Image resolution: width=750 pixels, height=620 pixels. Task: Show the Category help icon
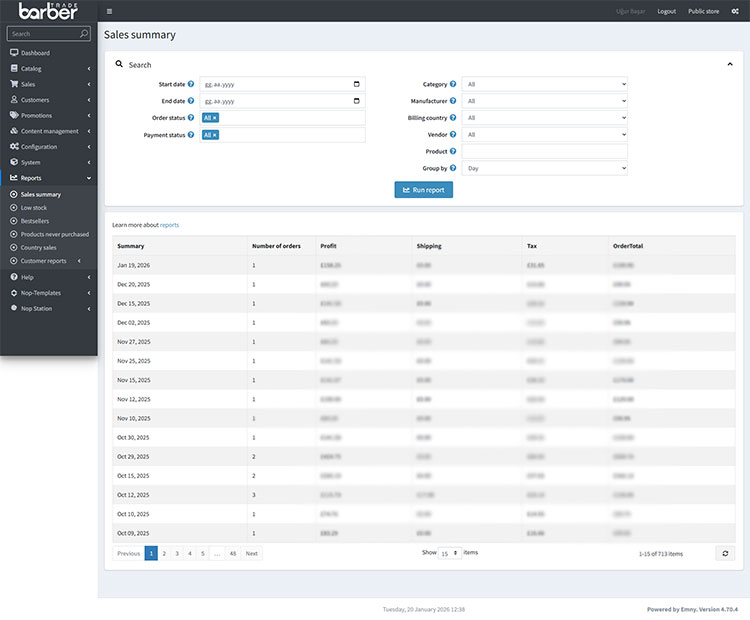tap(453, 84)
